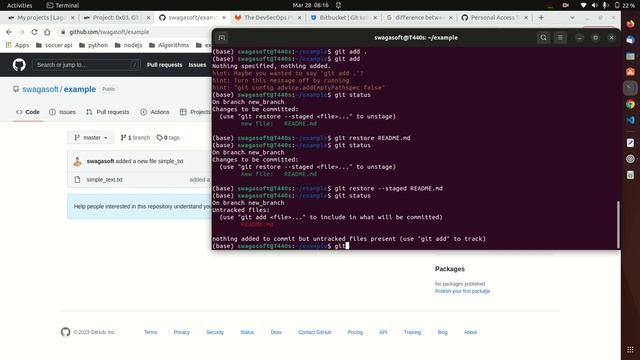
Task: Click the battery indicator showing 22%
Action: tap(624, 5)
